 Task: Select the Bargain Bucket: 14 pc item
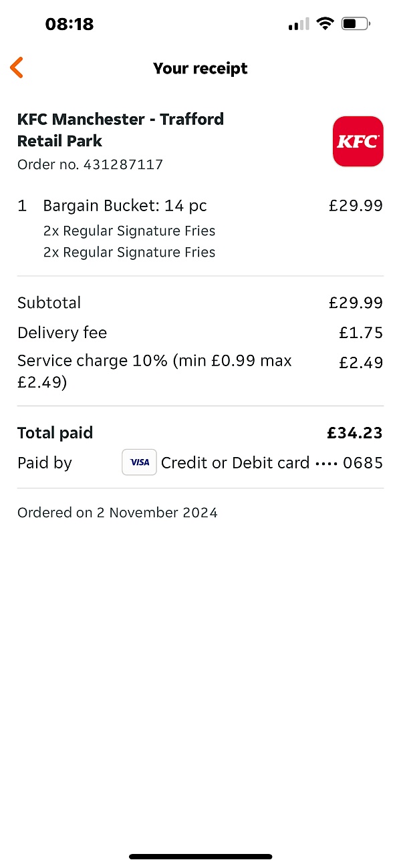125,206
